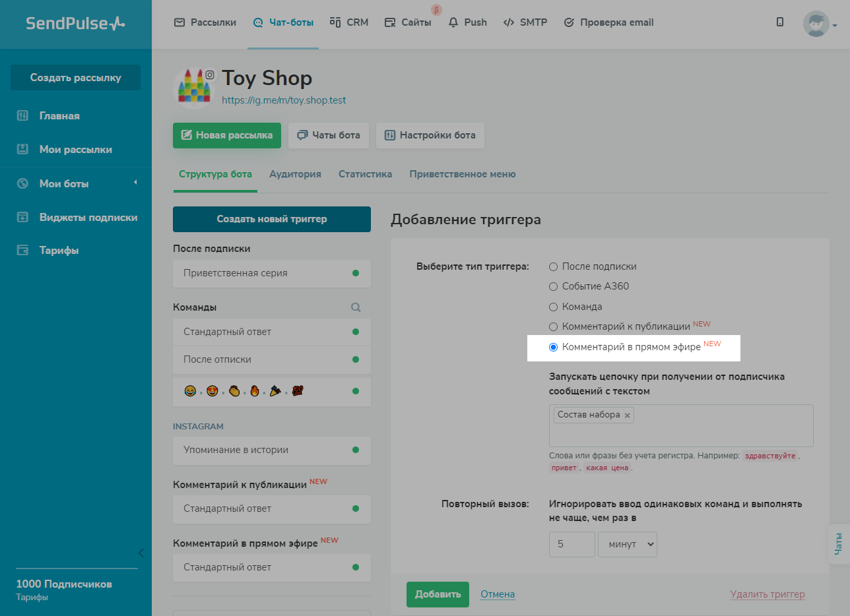Click the mobile device icon in header

pyautogui.click(x=780, y=22)
